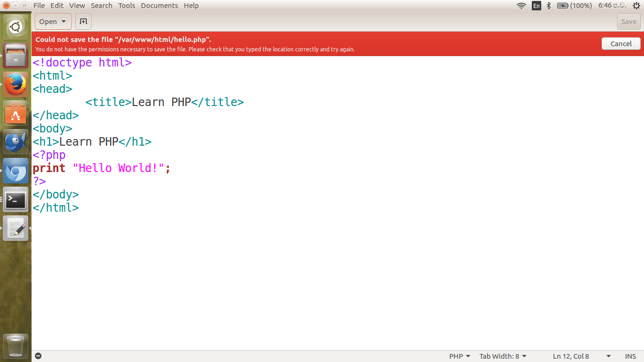The width and height of the screenshot is (644, 362).
Task: Expand the Open recent files dropdown
Action: tap(64, 22)
